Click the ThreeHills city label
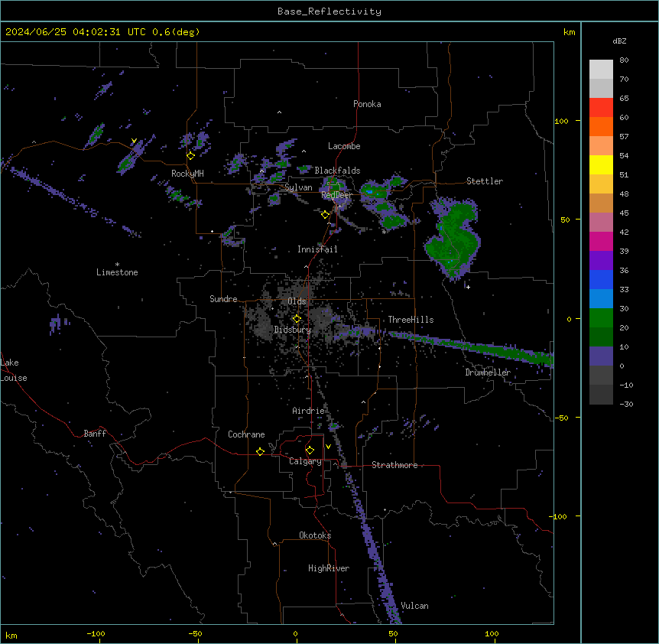 411,320
